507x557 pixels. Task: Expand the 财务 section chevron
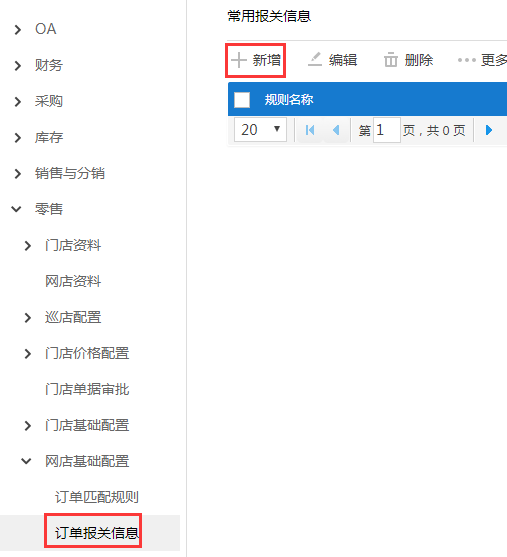pos(17,65)
